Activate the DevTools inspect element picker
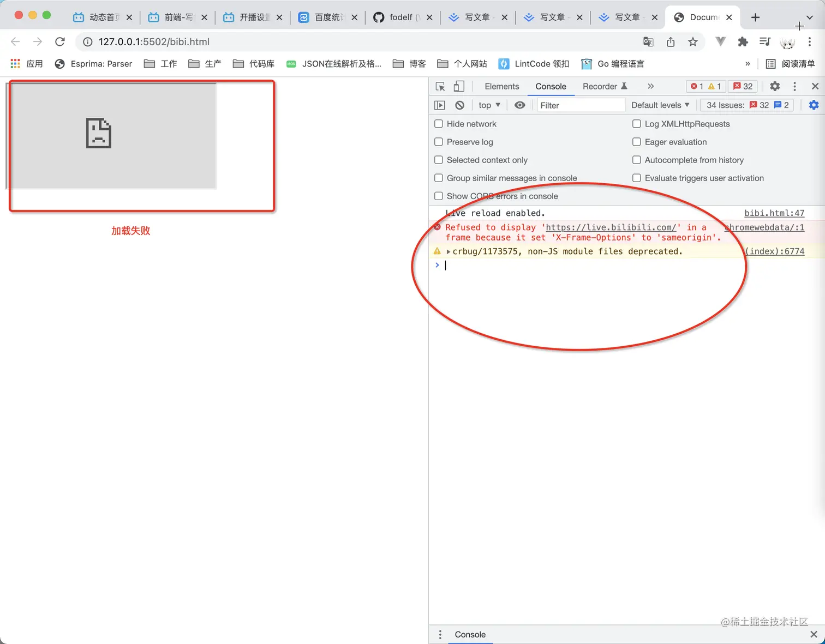The image size is (825, 644). [x=440, y=86]
